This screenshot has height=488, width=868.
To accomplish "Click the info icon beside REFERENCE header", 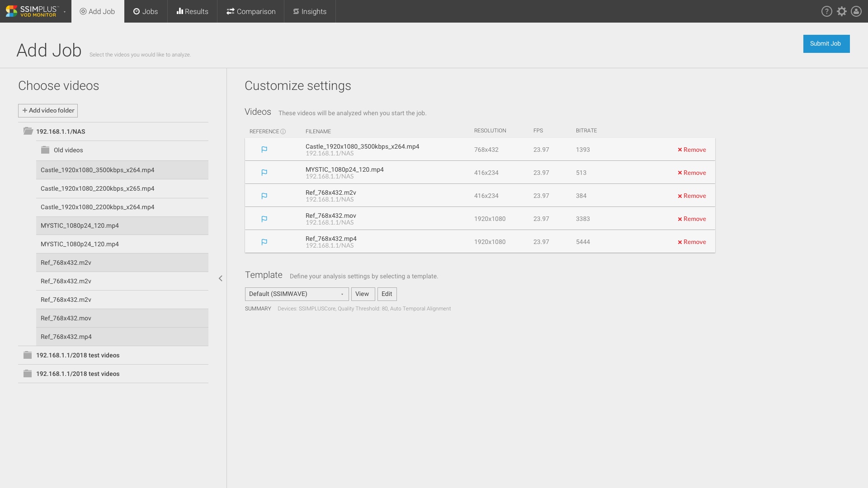I will pos(283,131).
